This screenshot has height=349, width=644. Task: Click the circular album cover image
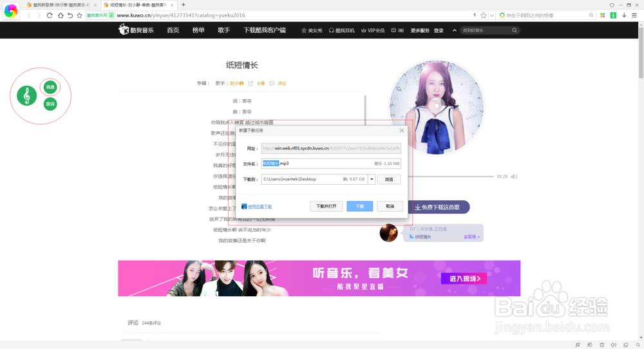[437, 107]
